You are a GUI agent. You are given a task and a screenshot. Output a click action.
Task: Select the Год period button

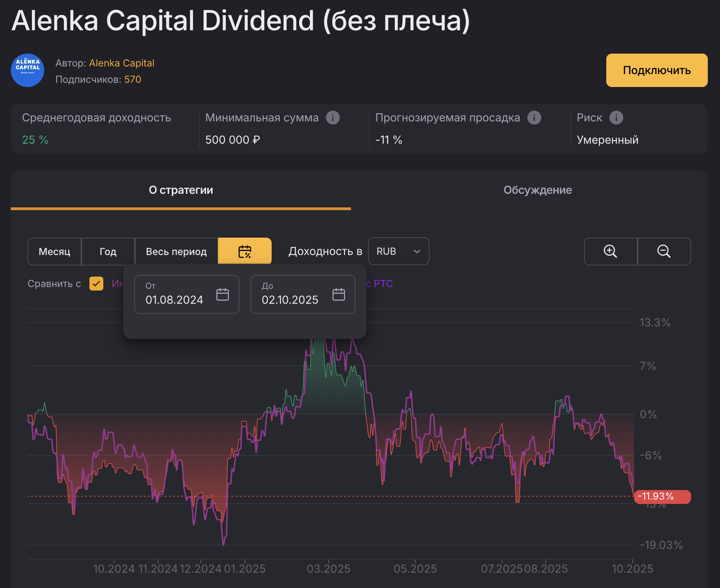click(x=108, y=251)
